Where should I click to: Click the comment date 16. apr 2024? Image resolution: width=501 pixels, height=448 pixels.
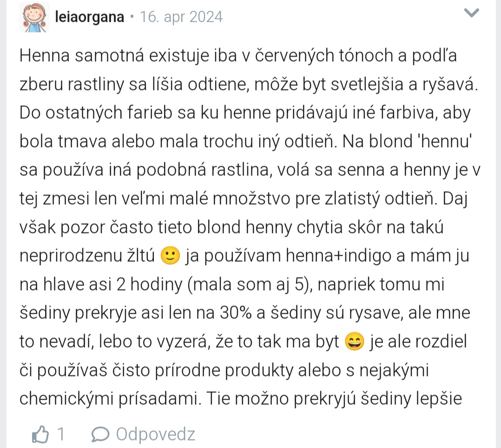[x=181, y=17]
